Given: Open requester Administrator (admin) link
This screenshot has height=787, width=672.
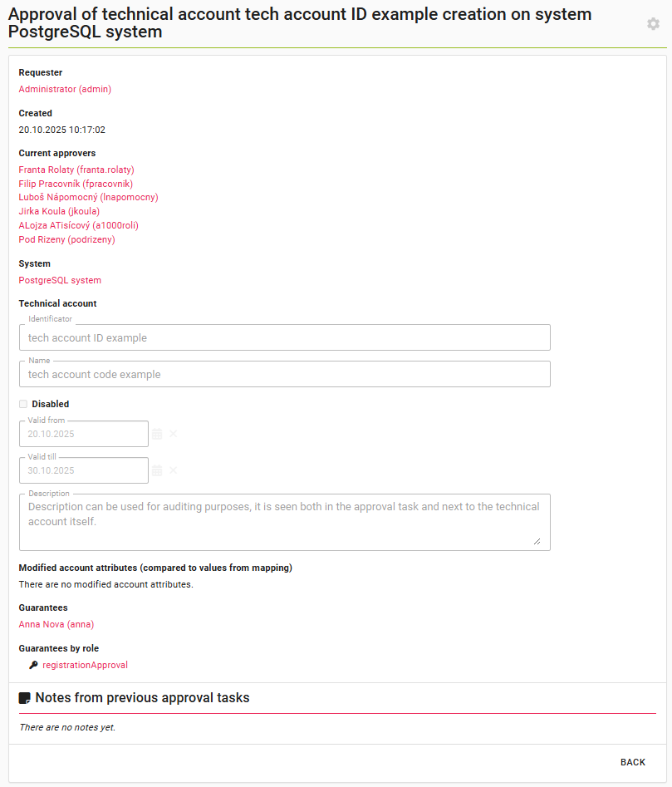Looking at the screenshot, I should pyautogui.click(x=65, y=89).
